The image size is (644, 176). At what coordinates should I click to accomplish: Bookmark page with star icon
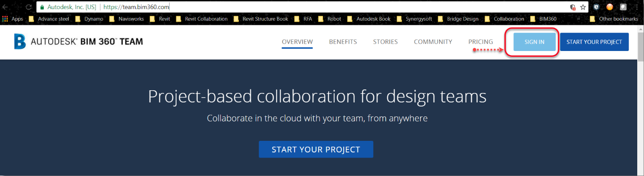pos(583,7)
